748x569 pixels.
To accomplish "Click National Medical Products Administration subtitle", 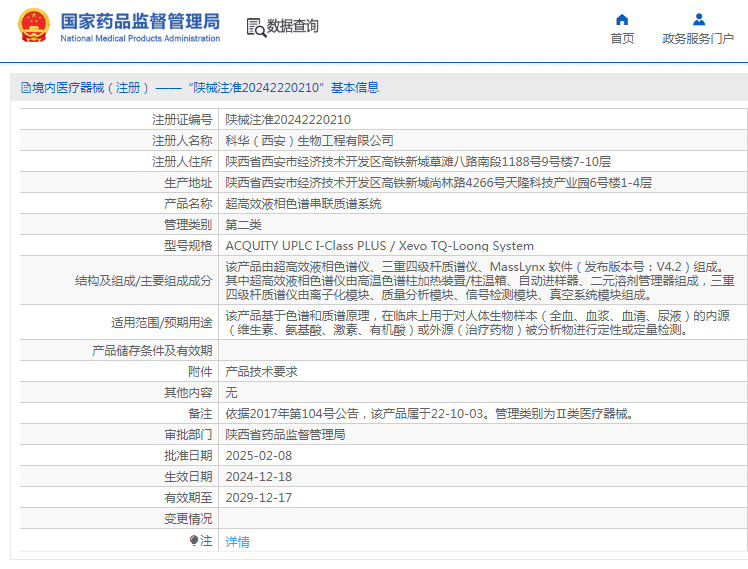I will coord(140,38).
